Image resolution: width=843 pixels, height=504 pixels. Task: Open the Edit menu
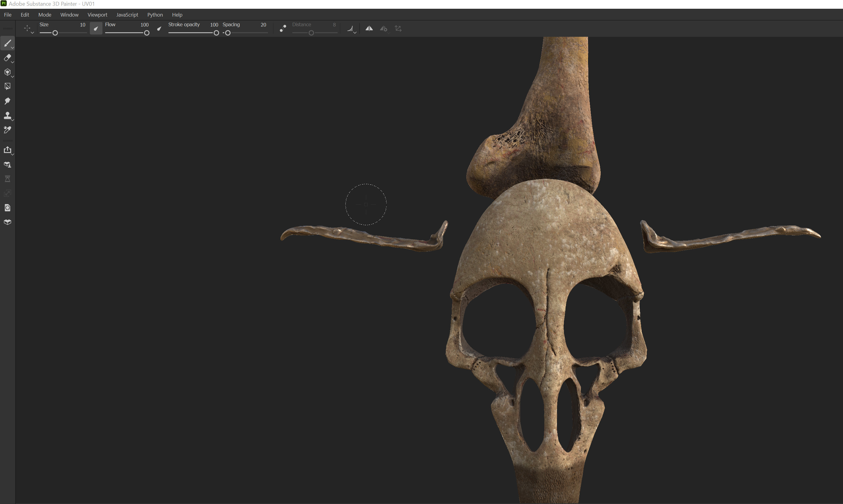point(25,14)
